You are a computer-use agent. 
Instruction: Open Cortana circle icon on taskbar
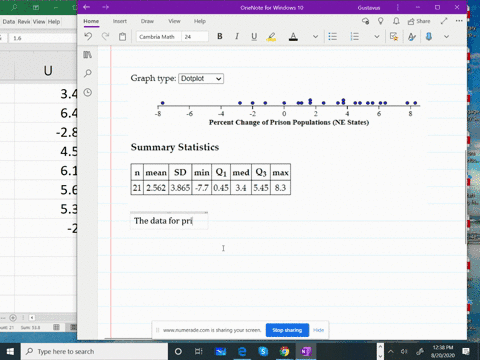pos(178,351)
